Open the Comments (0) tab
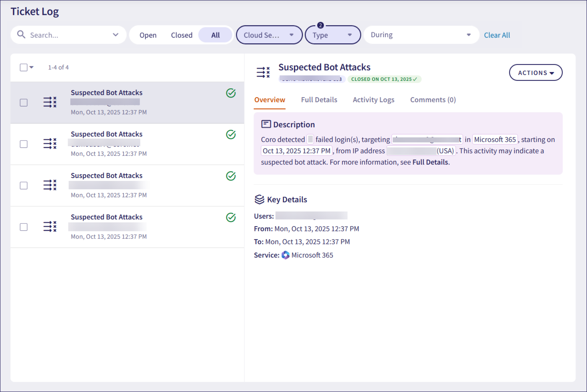The image size is (587, 392). [x=433, y=100]
